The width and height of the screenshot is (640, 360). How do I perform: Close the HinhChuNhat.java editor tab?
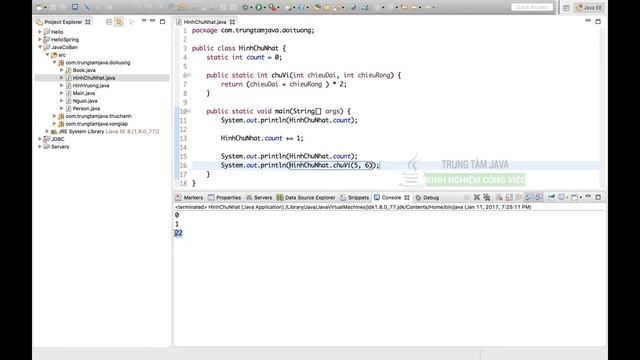pos(232,22)
